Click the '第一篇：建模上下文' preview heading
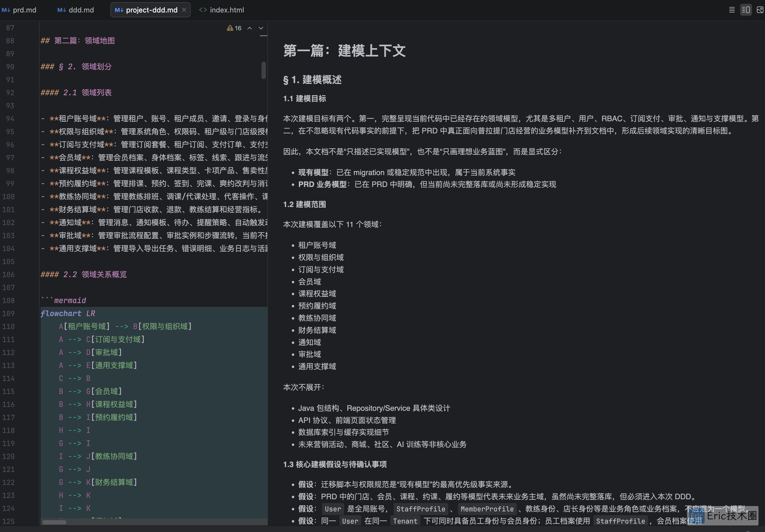Screen dimensions: 765x532 [x=344, y=51]
